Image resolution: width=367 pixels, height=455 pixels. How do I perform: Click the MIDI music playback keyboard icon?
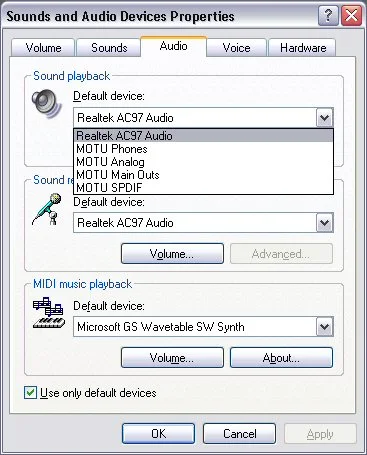click(x=49, y=313)
